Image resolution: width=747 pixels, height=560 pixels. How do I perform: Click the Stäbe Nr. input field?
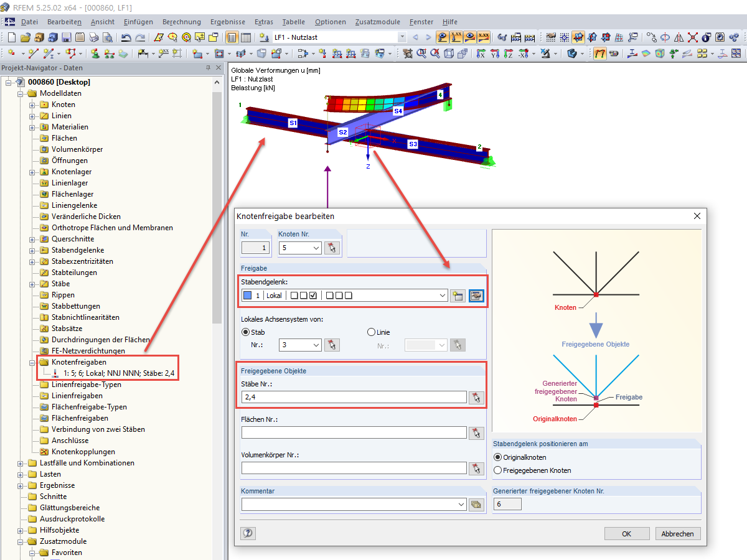[354, 397]
